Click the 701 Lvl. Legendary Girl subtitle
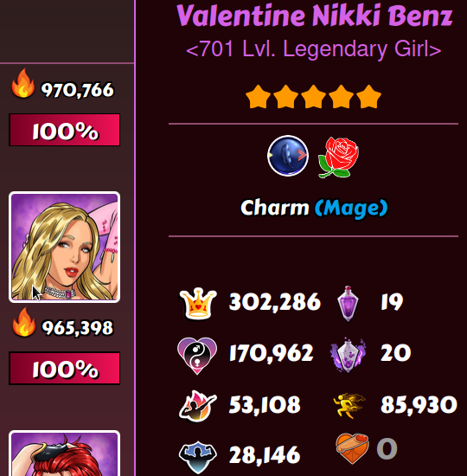This screenshot has height=476, width=467. pyautogui.click(x=313, y=48)
